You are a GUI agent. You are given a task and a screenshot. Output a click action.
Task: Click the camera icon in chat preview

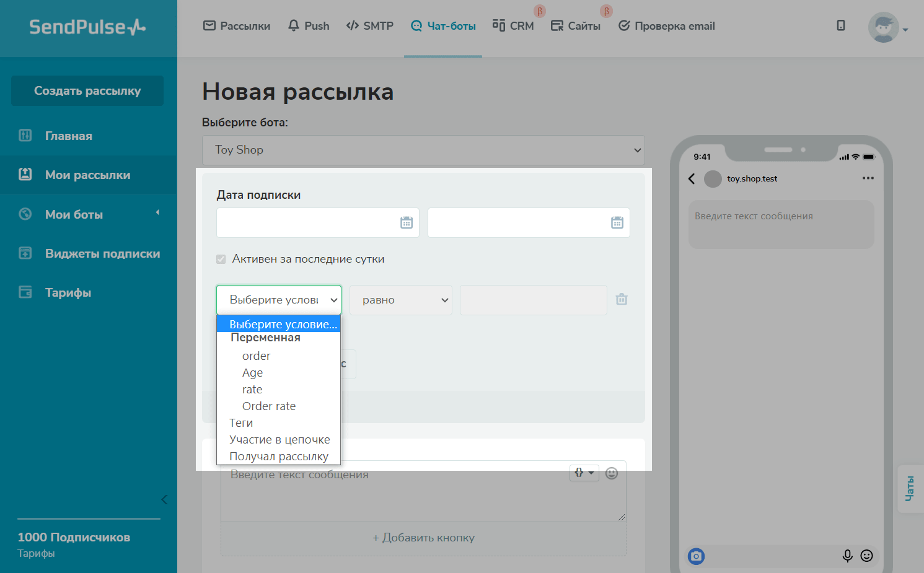pyautogui.click(x=696, y=556)
